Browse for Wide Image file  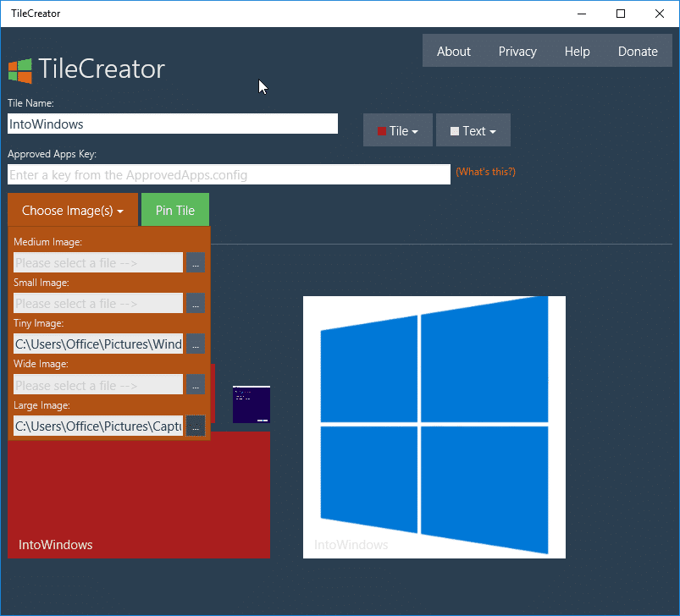(x=196, y=385)
